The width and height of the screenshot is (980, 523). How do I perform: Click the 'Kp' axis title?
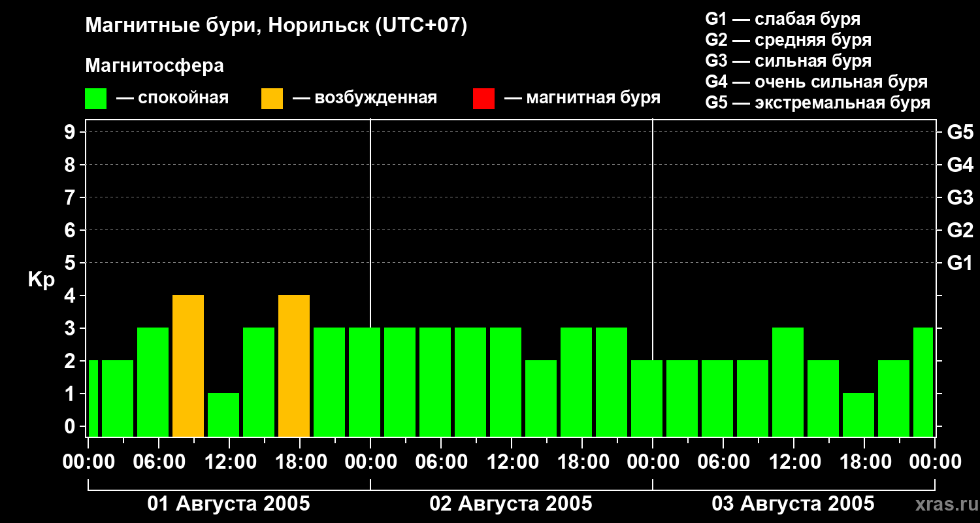click(x=41, y=280)
